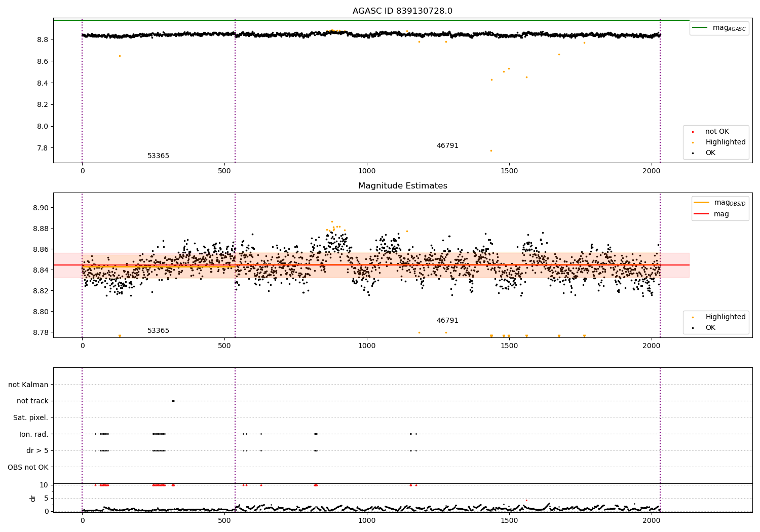Click the "46791" label in the top plot

(x=447, y=146)
